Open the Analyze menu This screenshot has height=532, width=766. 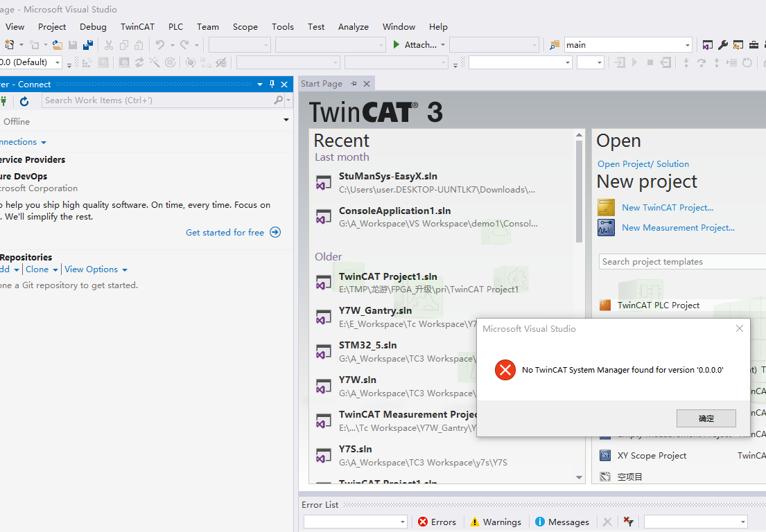[354, 27]
